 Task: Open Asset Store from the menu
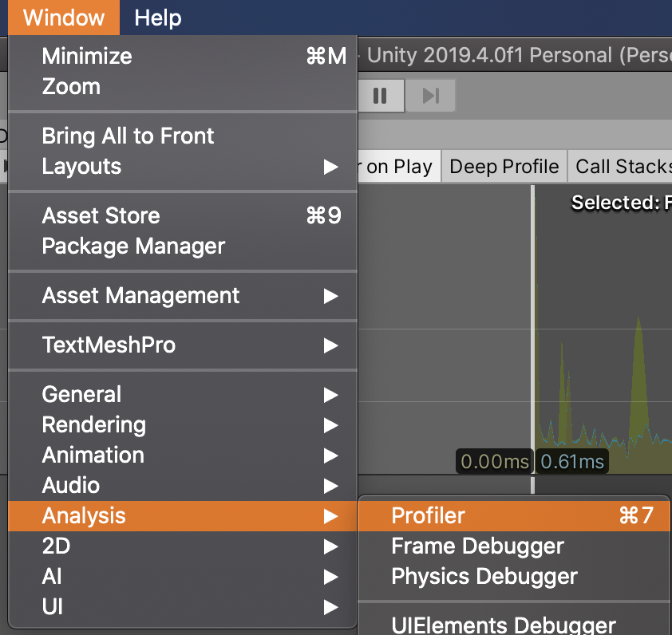tap(183, 215)
